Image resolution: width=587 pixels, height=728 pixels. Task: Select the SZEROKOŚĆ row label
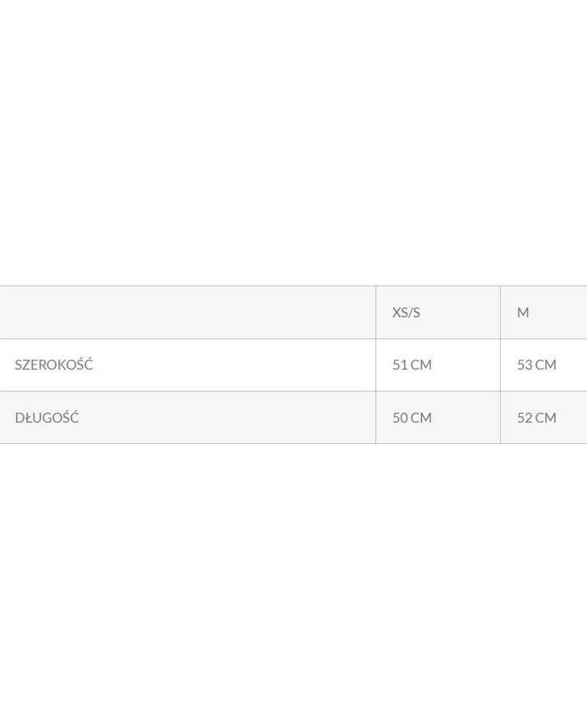point(54,365)
